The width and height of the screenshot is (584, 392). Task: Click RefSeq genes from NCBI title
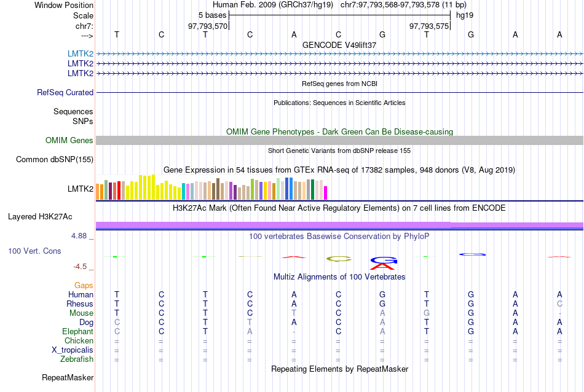point(339,84)
